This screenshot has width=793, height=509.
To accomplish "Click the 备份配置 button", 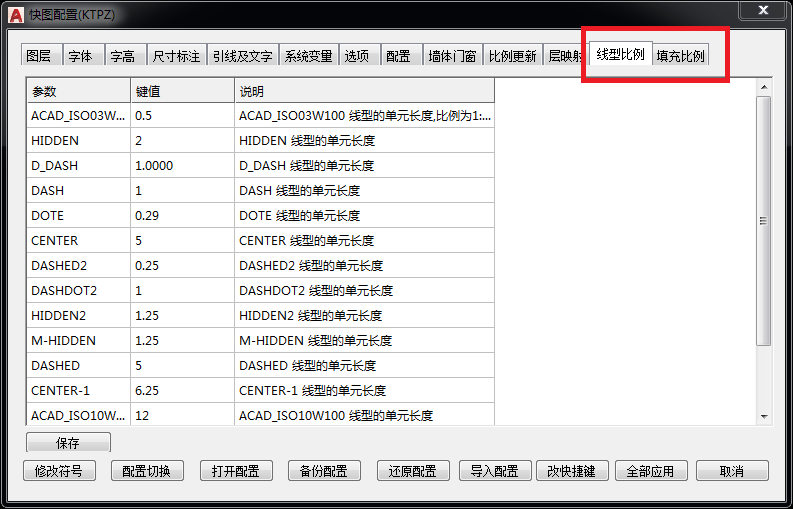I will click(x=324, y=471).
